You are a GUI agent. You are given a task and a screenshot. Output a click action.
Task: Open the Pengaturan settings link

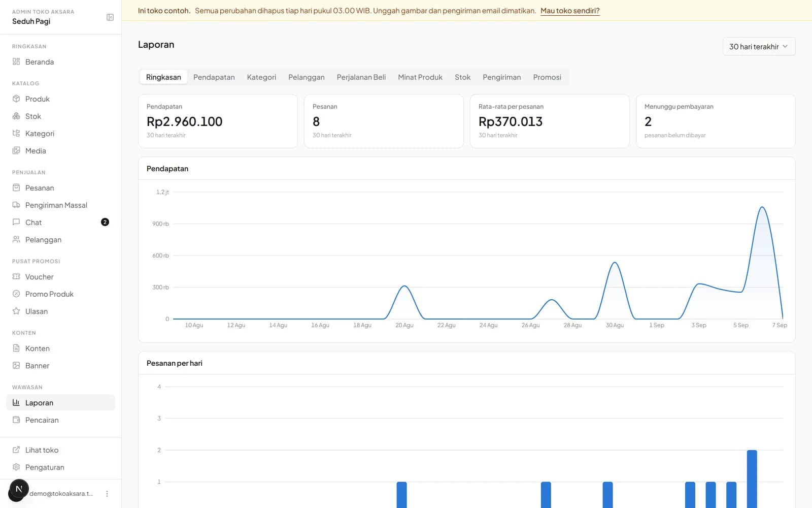(60, 467)
